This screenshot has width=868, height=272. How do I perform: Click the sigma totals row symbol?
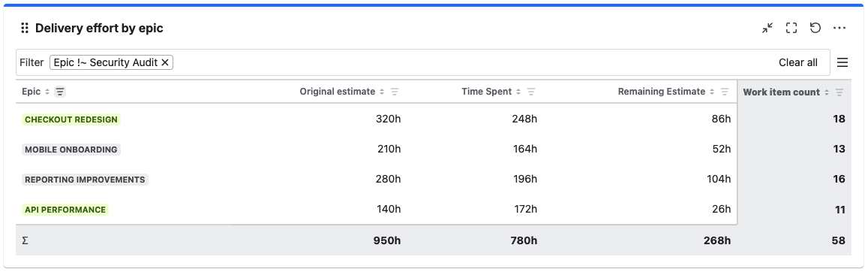coord(25,240)
